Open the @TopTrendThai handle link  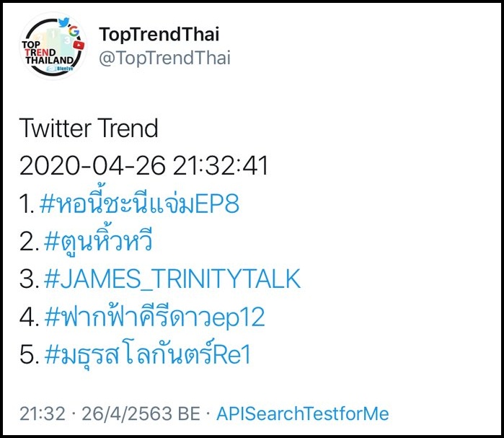164,58
